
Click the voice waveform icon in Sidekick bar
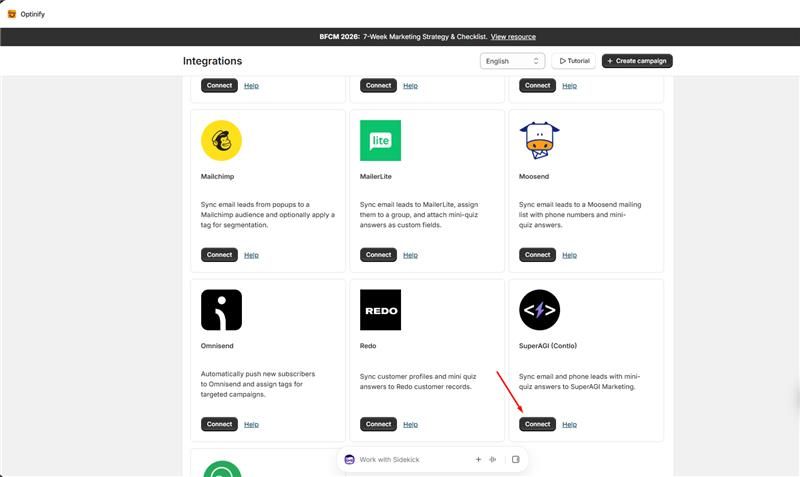pos(492,459)
